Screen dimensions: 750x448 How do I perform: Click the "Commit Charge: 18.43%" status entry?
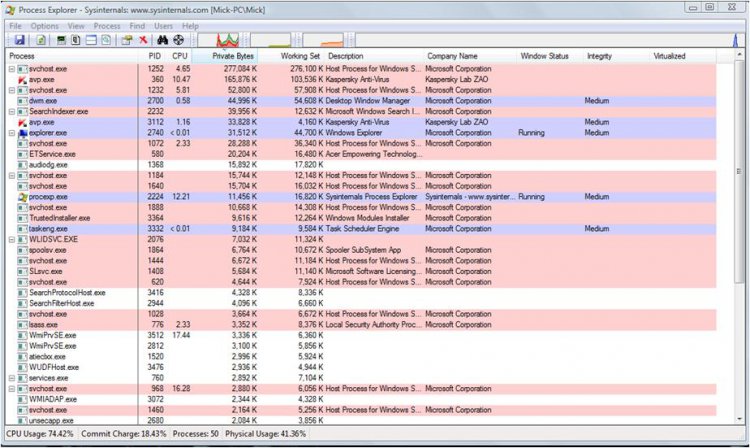point(123,434)
